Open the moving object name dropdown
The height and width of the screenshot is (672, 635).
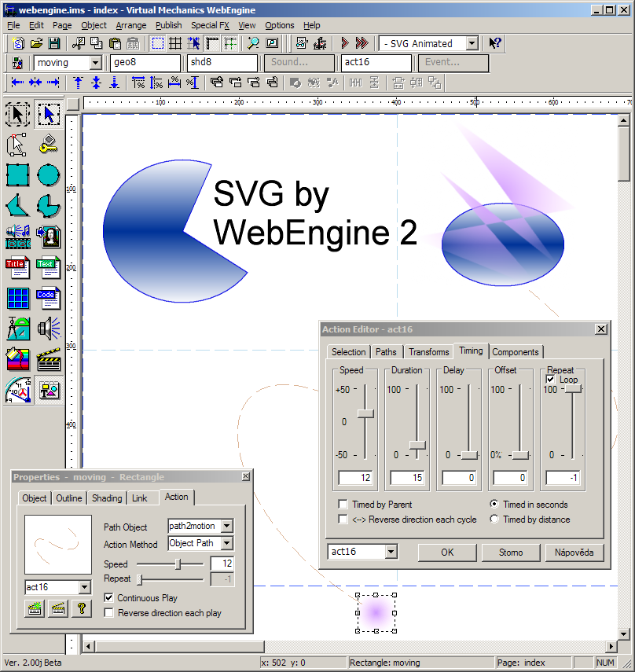[96, 63]
